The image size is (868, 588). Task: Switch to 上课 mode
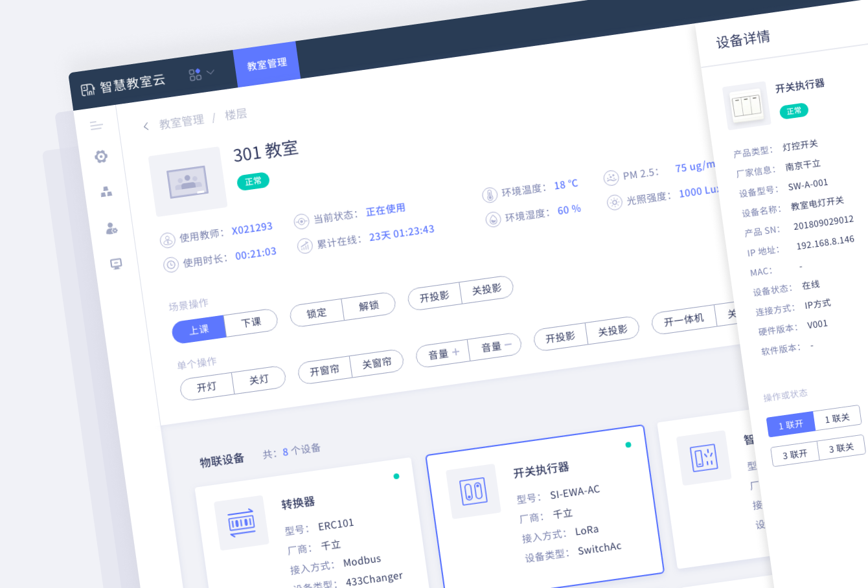click(199, 330)
